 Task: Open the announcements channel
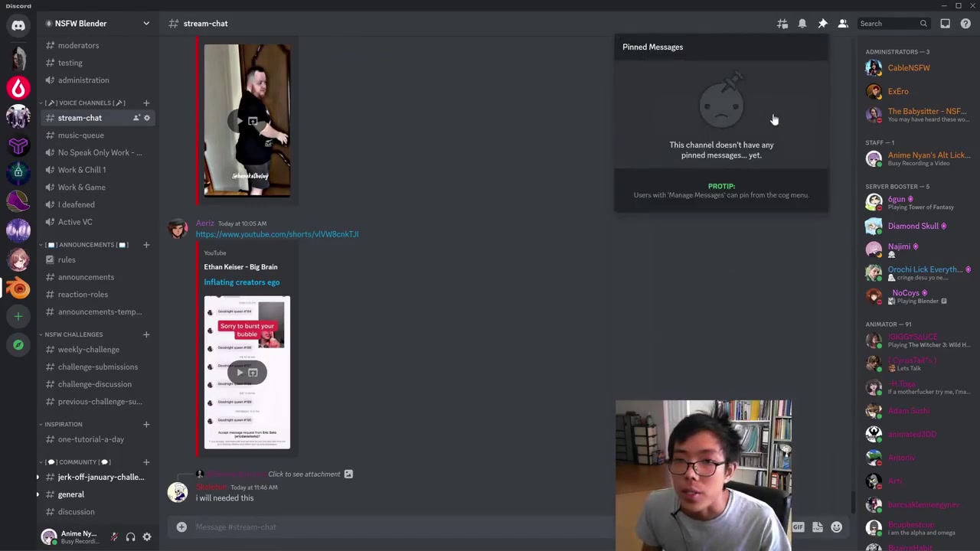click(86, 277)
